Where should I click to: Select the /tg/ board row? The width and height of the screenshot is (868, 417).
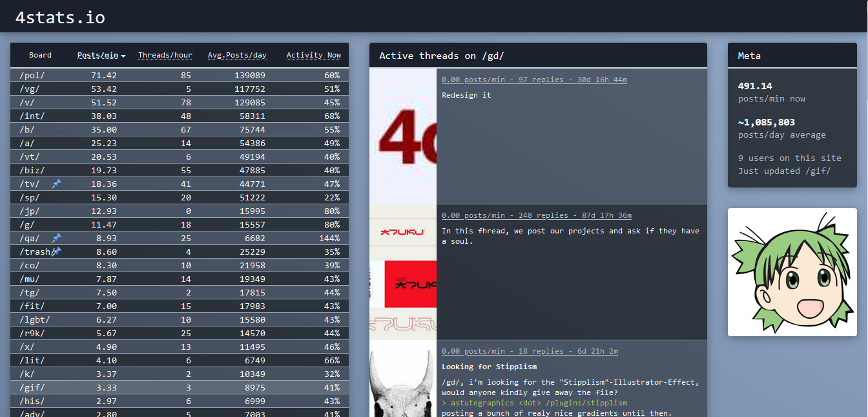pos(180,293)
